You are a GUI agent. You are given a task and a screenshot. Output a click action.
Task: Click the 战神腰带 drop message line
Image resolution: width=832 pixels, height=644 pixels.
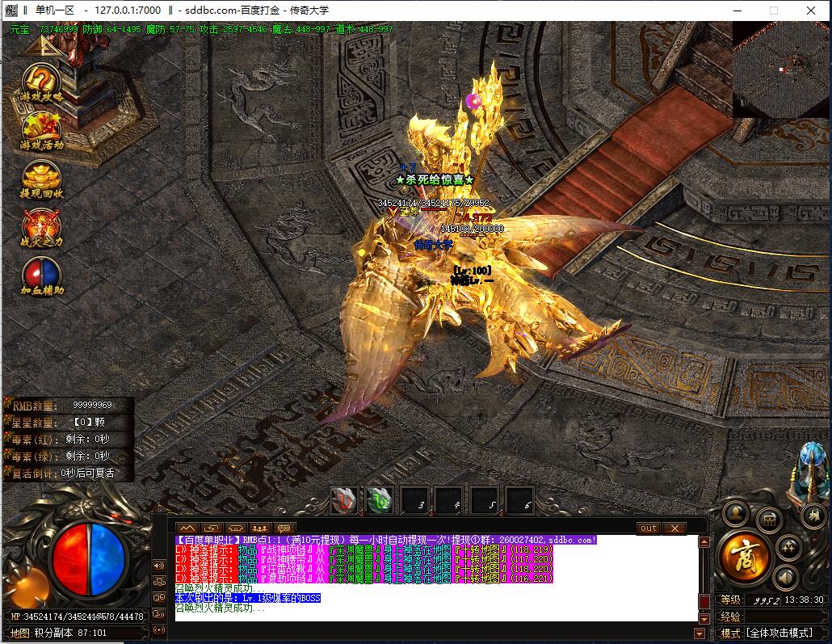364,559
